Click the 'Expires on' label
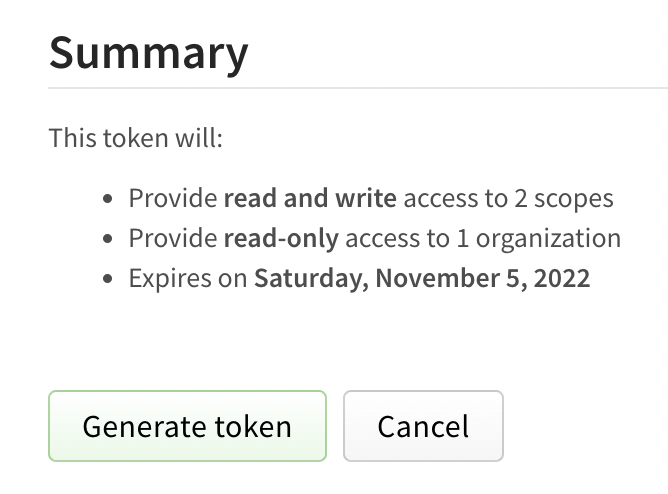Screen dimensions: 668x494 pyautogui.click(x=187, y=278)
